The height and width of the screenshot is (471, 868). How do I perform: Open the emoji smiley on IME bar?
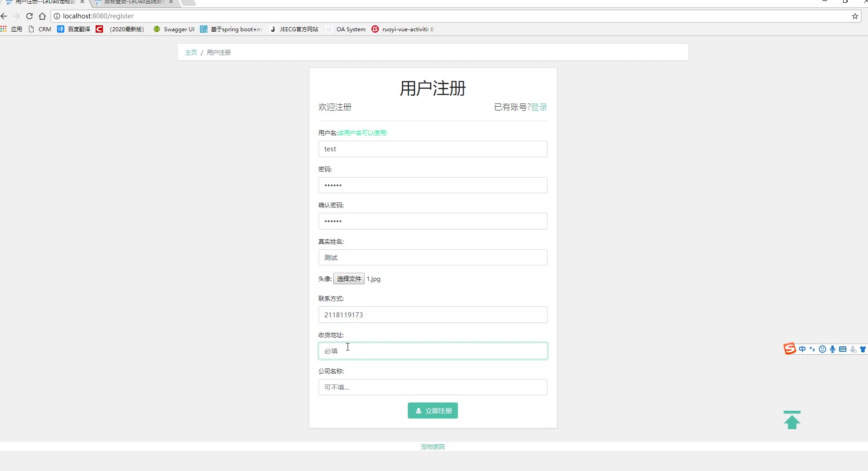pos(822,349)
